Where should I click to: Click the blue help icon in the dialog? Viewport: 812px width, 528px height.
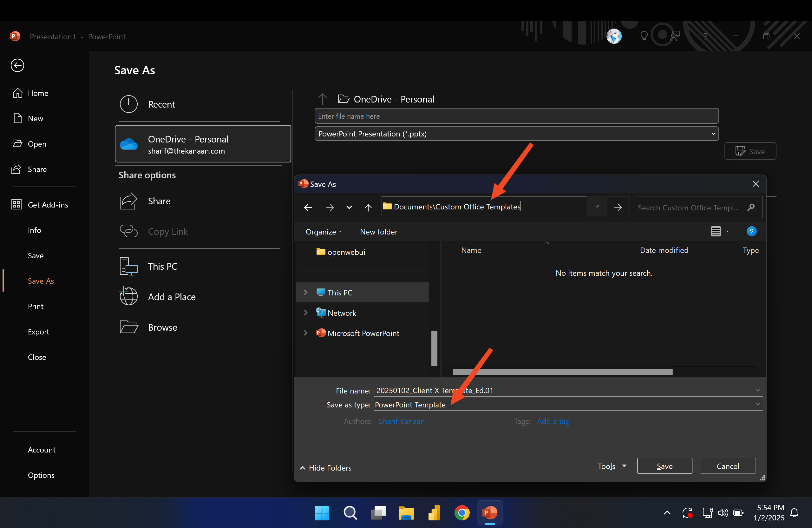(751, 231)
